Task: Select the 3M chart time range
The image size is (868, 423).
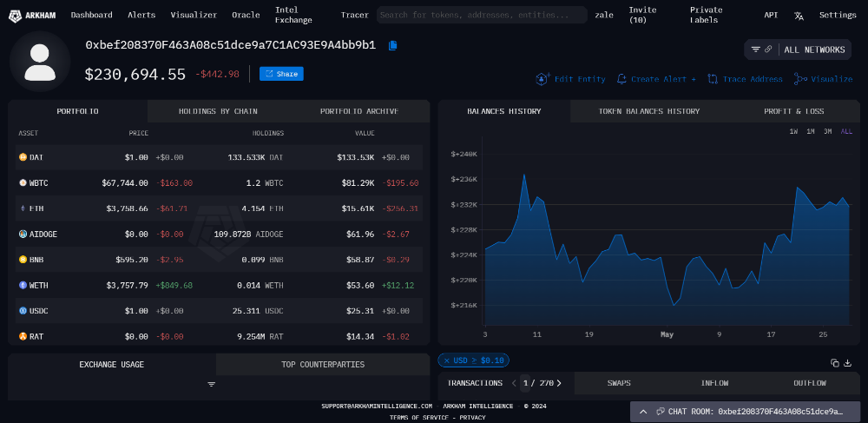Action: pos(828,131)
